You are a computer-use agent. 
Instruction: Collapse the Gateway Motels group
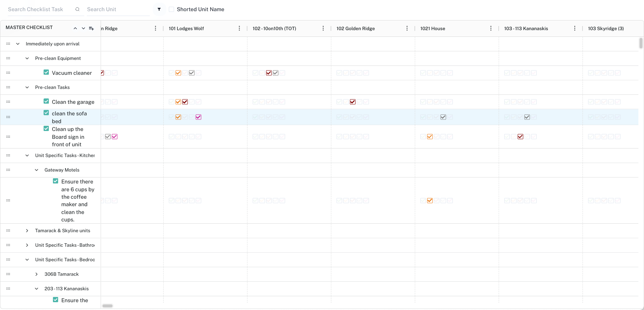[36, 170]
